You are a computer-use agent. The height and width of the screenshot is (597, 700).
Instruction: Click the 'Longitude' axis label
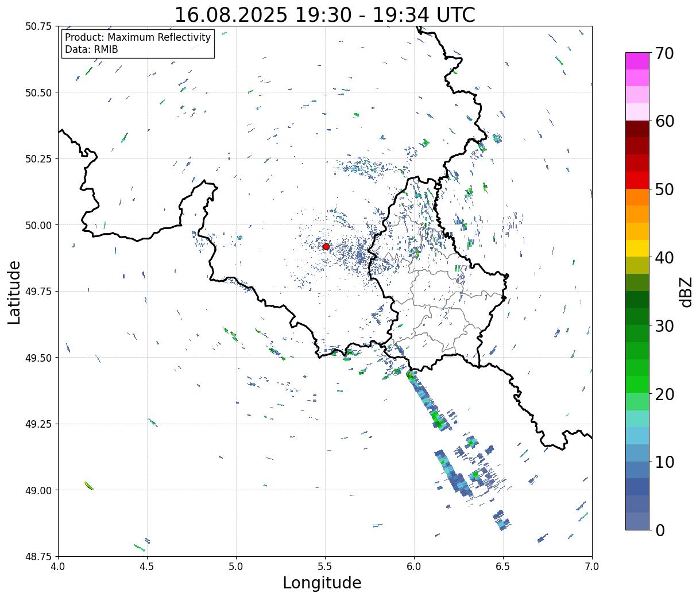pos(322,583)
